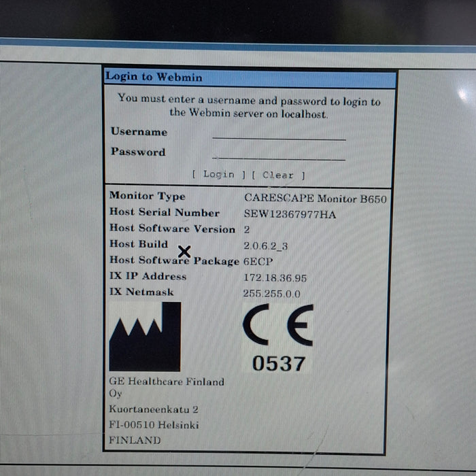
Task: Select 'CARESCAPE Monitor B650' monitor type value
Action: click(x=315, y=199)
